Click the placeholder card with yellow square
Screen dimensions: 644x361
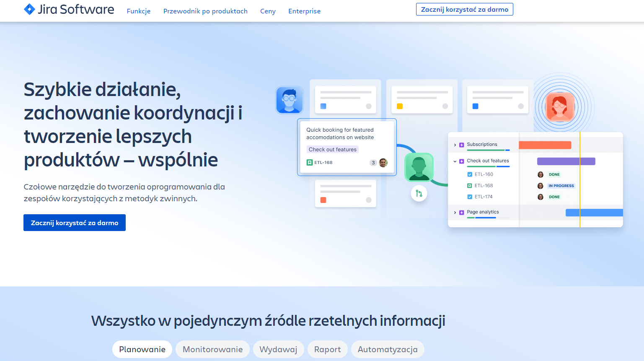(422, 100)
